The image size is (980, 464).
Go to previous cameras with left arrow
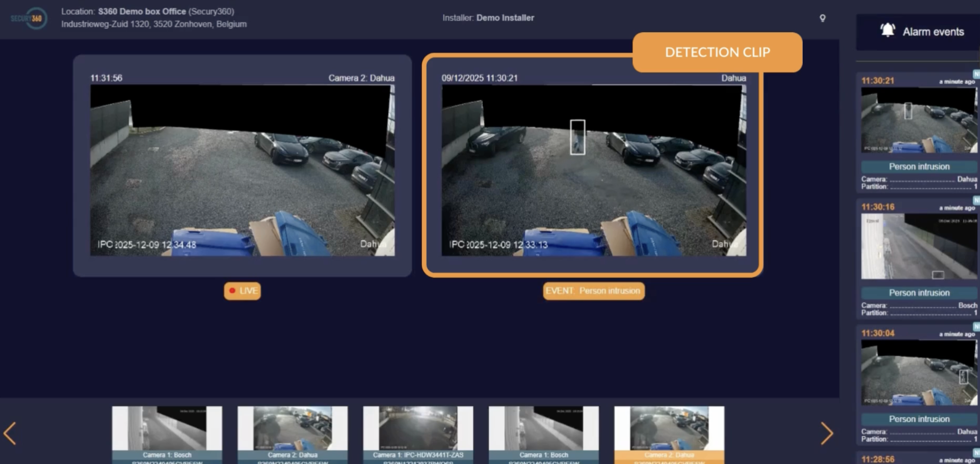pyautogui.click(x=10, y=433)
